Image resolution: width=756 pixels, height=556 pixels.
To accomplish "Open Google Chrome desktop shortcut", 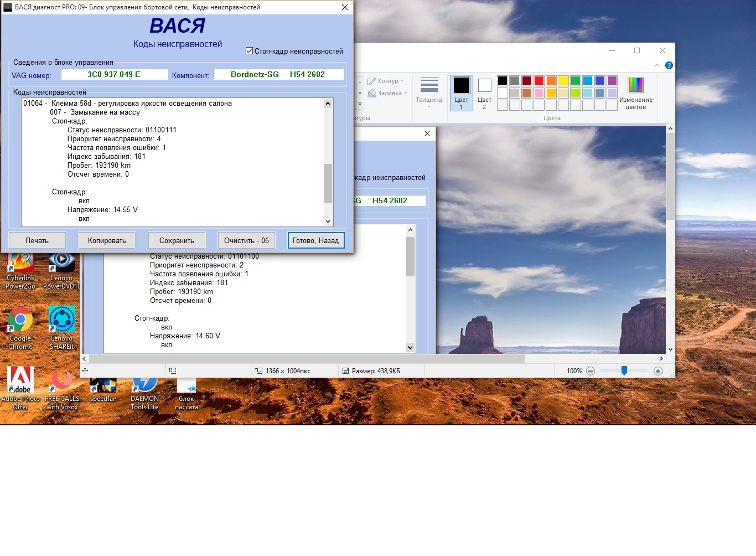I will (x=20, y=327).
